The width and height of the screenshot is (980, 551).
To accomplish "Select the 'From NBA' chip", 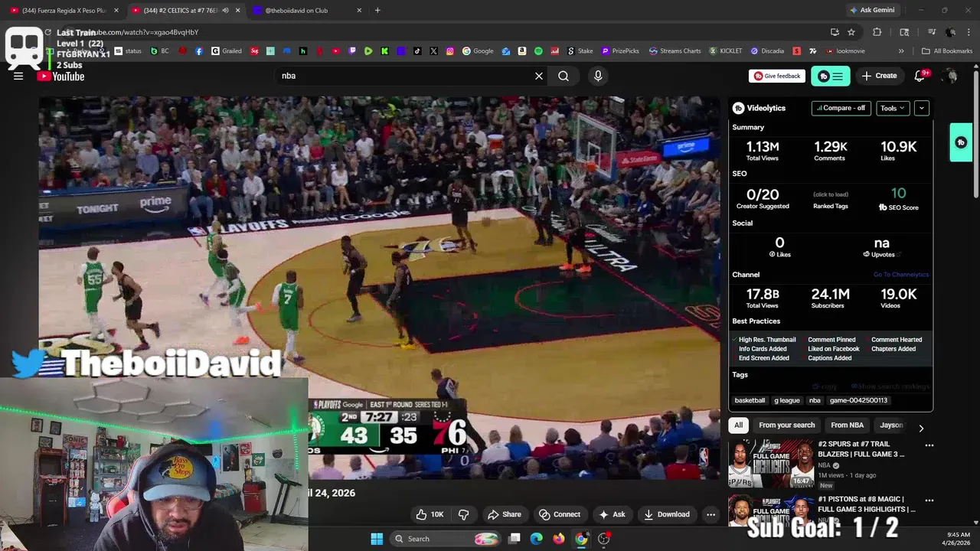I will [847, 425].
